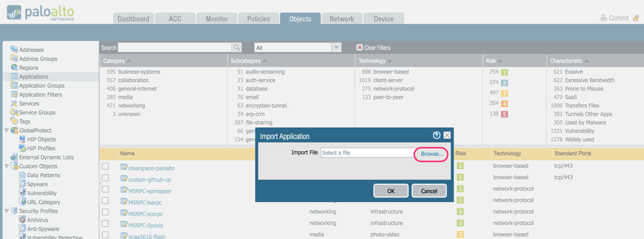Check the MSRPC-scerpc row checkbox
This screenshot has height=239, width=644.
tap(106, 213)
